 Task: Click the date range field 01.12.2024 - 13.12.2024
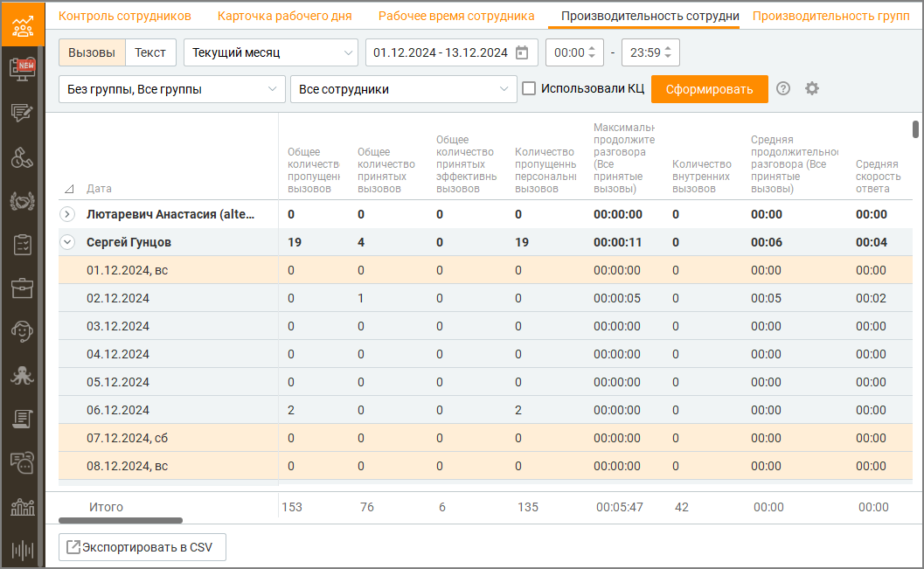452,52
